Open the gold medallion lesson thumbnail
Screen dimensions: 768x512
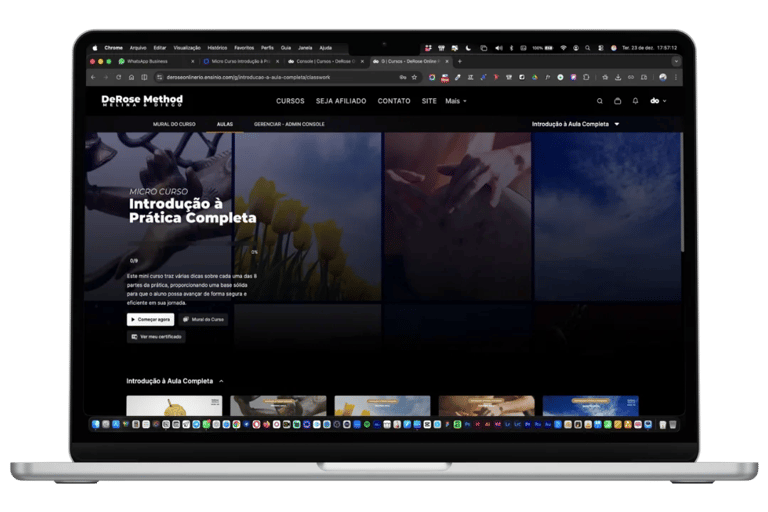point(174,406)
